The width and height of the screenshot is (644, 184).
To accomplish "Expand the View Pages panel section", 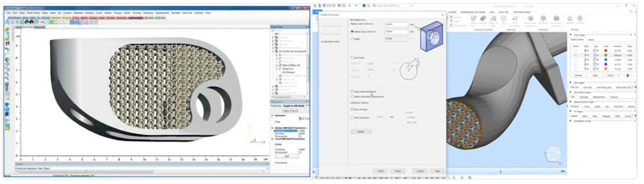I will coord(571,35).
